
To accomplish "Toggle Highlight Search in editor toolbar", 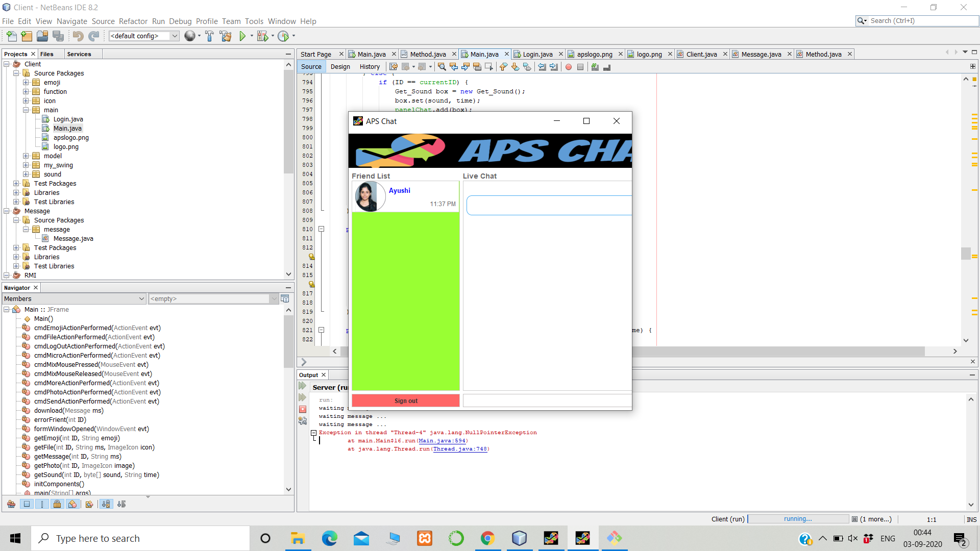I will [477, 66].
